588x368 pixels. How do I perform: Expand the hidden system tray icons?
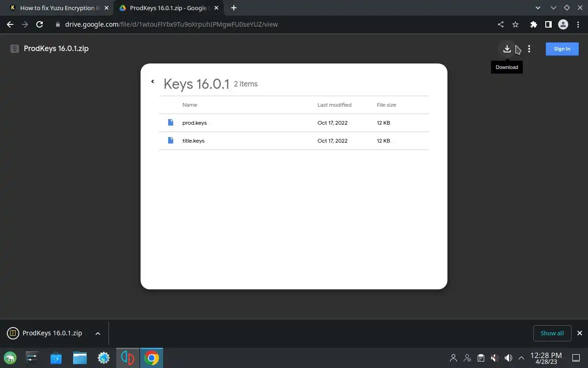point(521,358)
